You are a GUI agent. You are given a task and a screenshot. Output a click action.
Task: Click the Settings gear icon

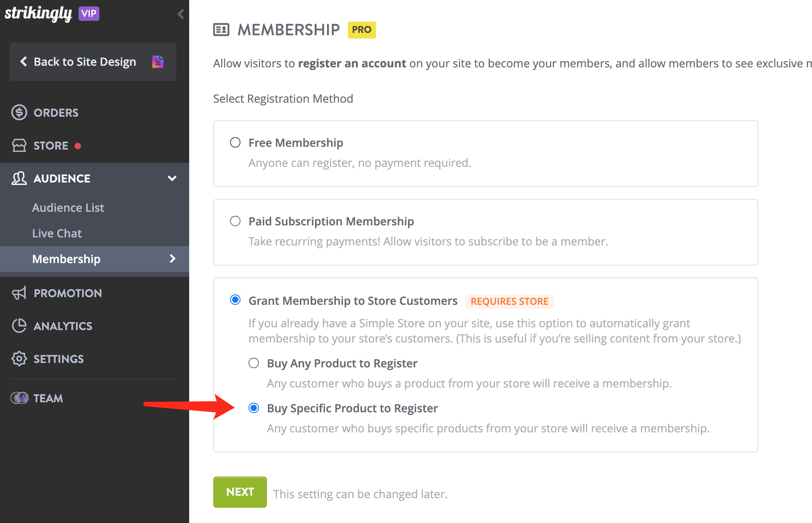19,359
